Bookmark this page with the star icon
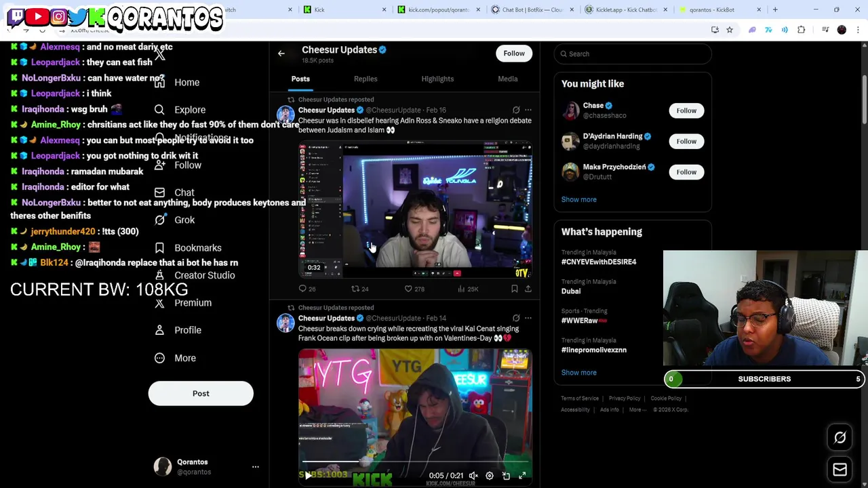The image size is (868, 488). coord(730,30)
